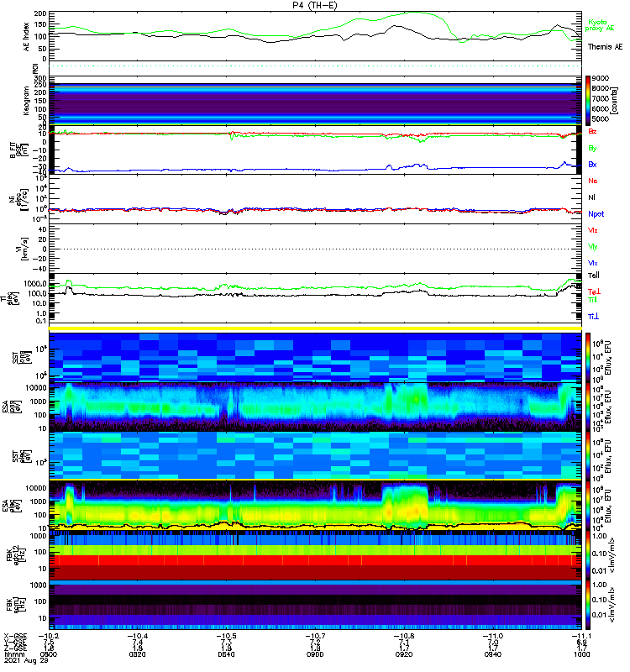Click the blue Bx legend entry

[x=592, y=164]
